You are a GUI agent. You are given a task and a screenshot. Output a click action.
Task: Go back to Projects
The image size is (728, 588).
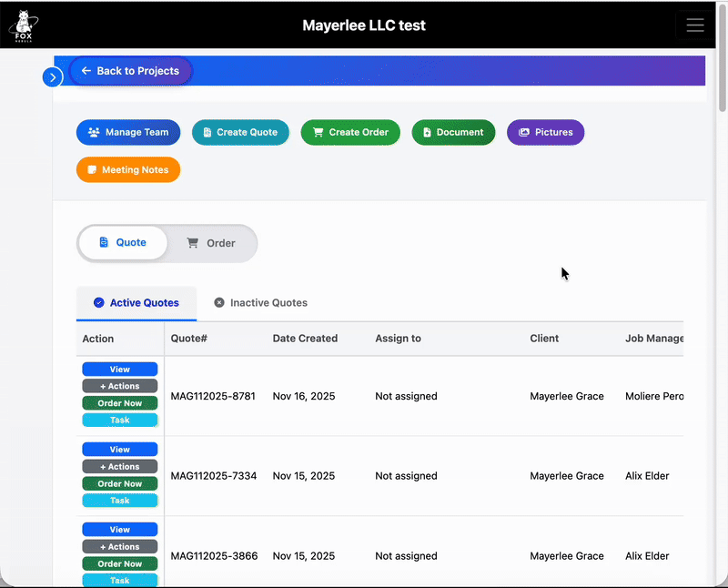(130, 71)
